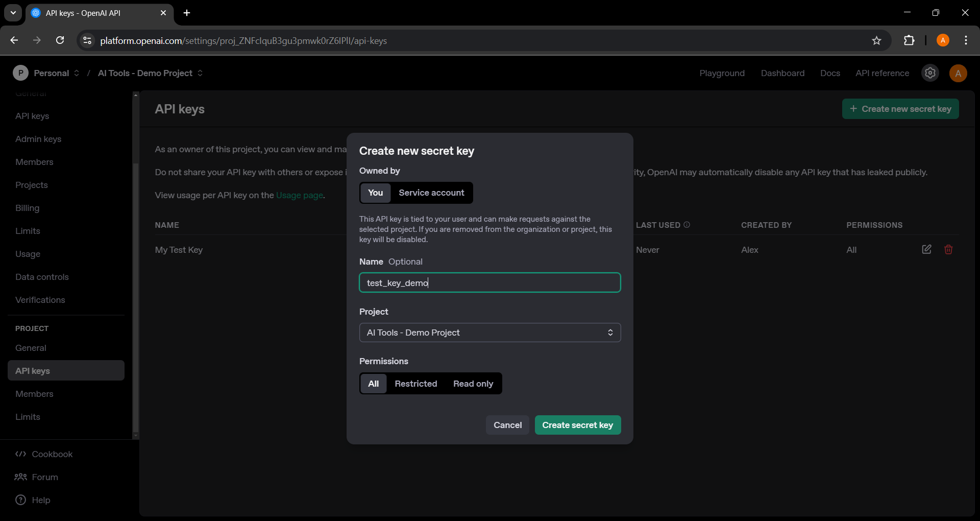Open the Project dropdown in the dialog

click(489, 333)
